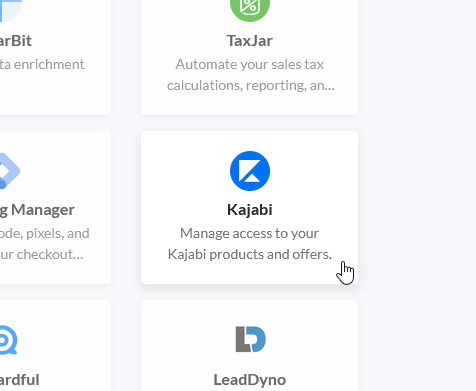
Task: Click the Tag Manager diamond icon
Action: point(9,171)
